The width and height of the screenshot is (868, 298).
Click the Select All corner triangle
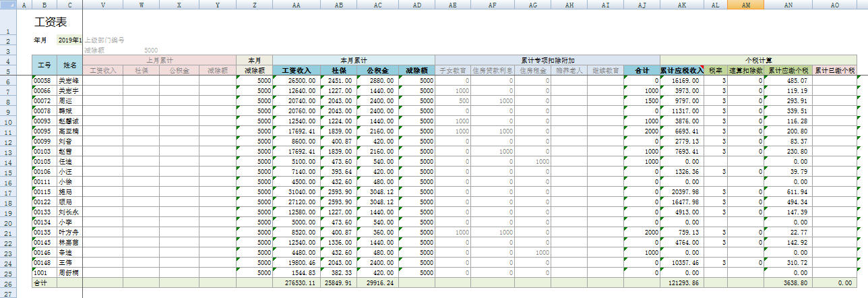coord(7,5)
